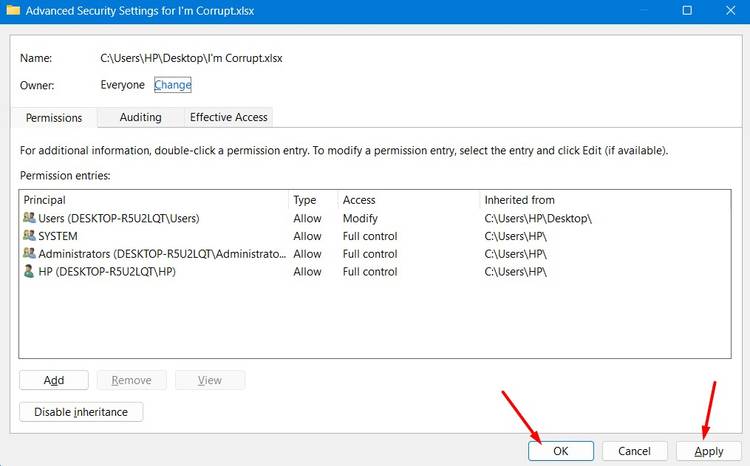Screen dimensions: 750x466
Task: Click the Apply button
Action: point(709,451)
